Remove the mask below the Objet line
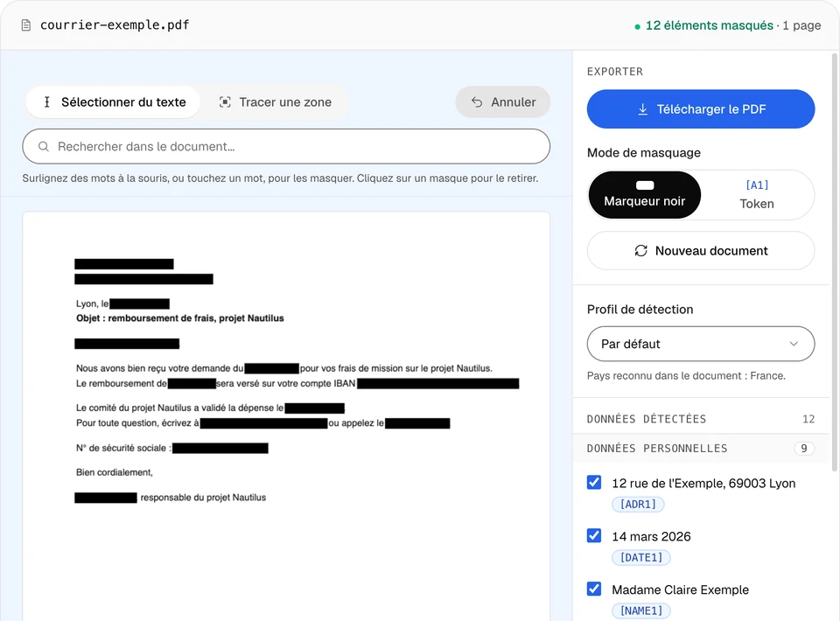Screen dimensions: 840x621 click(x=127, y=344)
